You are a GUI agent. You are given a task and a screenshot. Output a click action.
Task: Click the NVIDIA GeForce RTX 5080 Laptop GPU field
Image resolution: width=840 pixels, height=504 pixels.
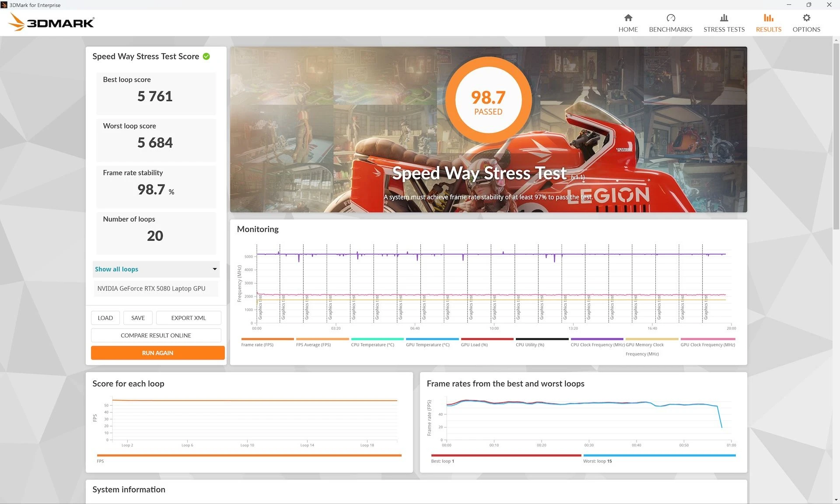point(156,289)
